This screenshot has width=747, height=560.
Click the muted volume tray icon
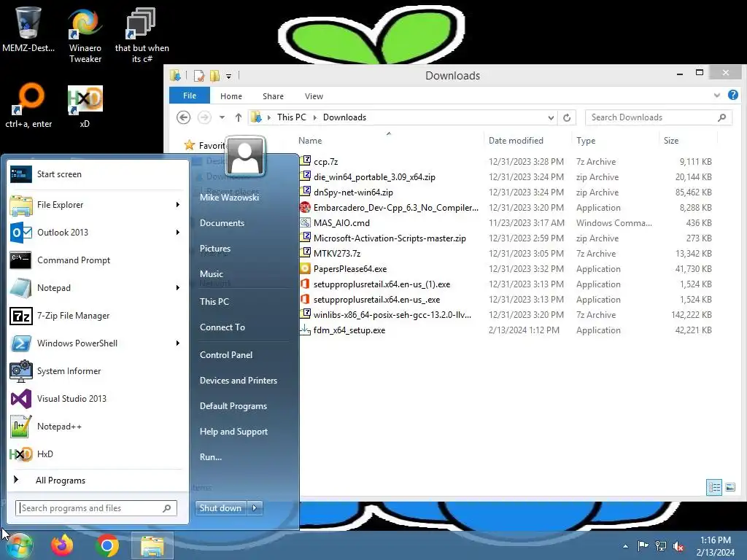678,546
